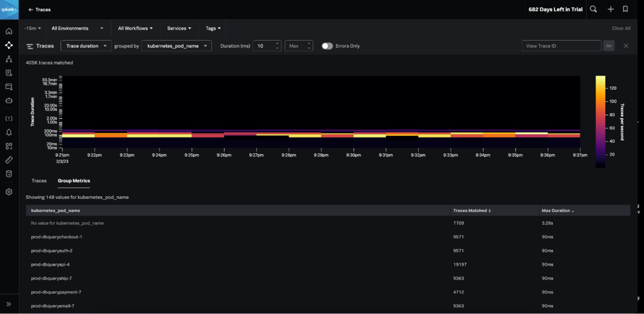Open the dashboards grid icon in the sidebar
The height and width of the screenshot is (314, 644).
(x=9, y=146)
